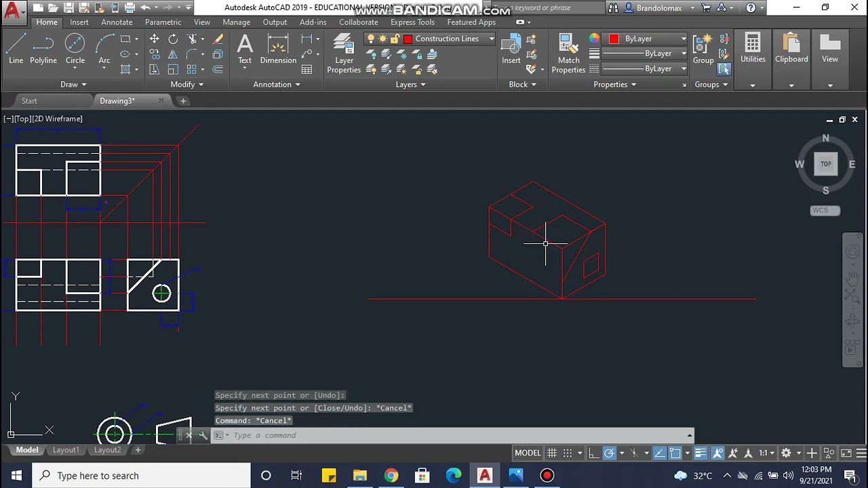
Task: Switch to the Insert ribbon tab
Action: coord(79,22)
